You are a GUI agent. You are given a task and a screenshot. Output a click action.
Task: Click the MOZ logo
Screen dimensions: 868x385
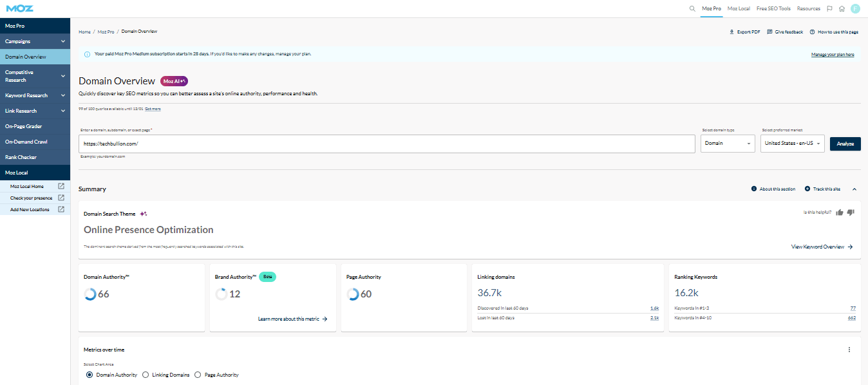[x=20, y=8]
